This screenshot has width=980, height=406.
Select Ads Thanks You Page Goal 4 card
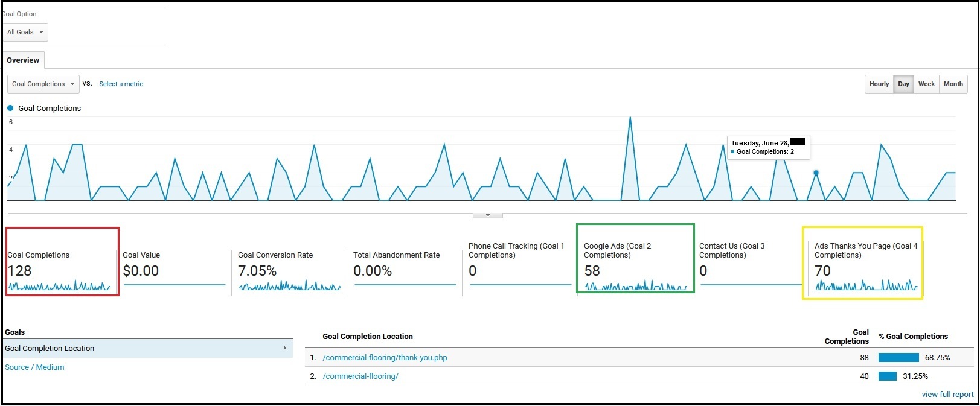[x=862, y=262]
